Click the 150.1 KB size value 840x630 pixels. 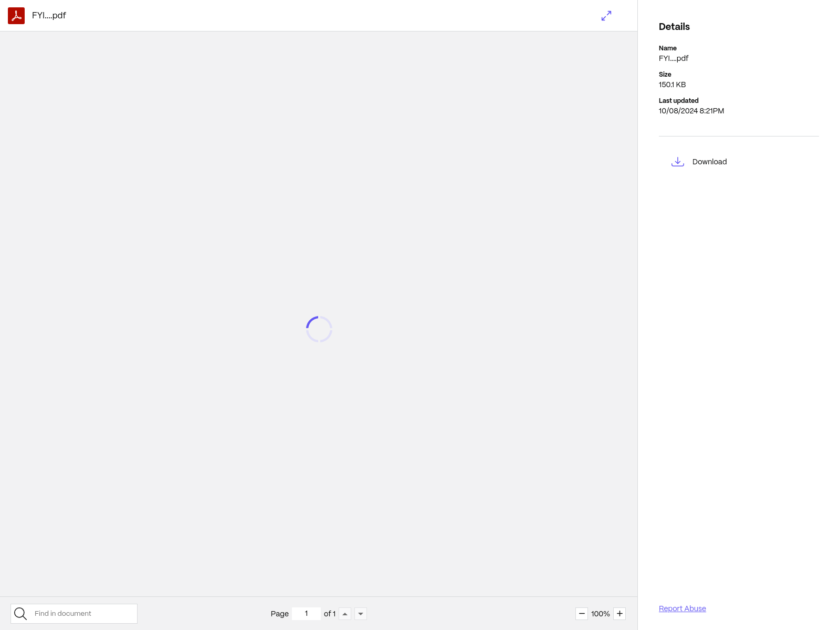(x=672, y=85)
